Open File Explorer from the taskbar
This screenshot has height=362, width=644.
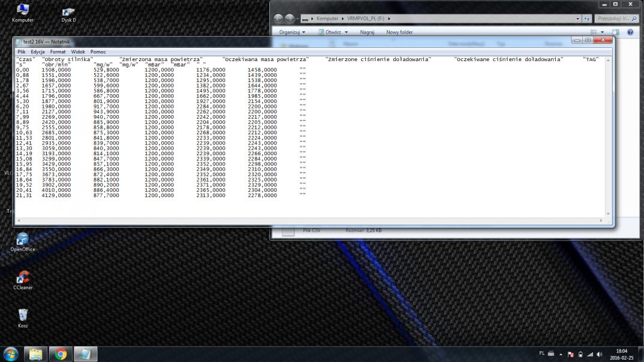pyautogui.click(x=36, y=354)
